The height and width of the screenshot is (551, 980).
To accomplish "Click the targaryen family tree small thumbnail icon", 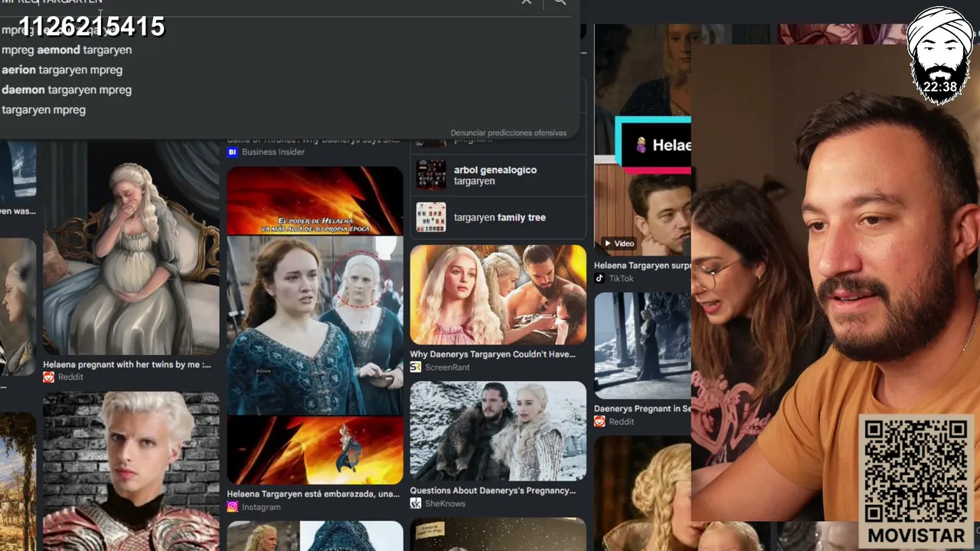I will tap(431, 217).
